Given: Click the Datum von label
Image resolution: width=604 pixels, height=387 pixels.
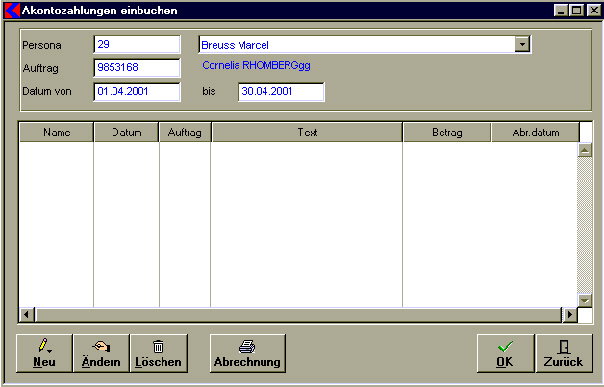Looking at the screenshot, I should pyautogui.click(x=47, y=91).
